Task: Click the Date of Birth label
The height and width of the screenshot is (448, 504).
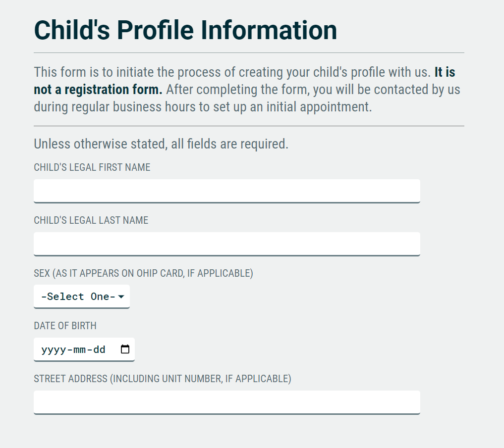Action: pyautogui.click(x=65, y=326)
